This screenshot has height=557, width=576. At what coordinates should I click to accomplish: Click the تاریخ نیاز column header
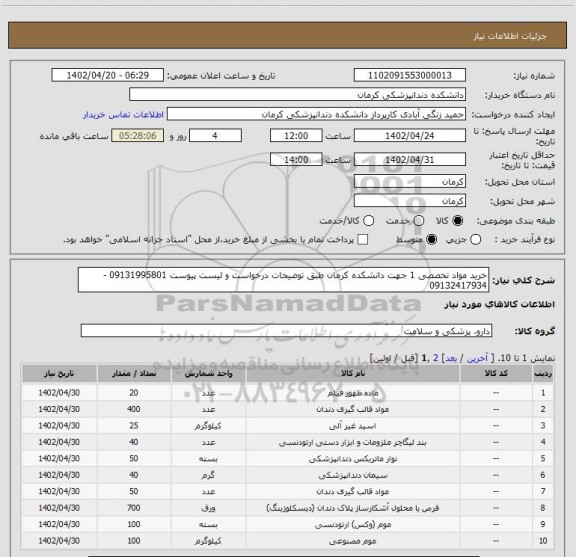[x=59, y=374]
